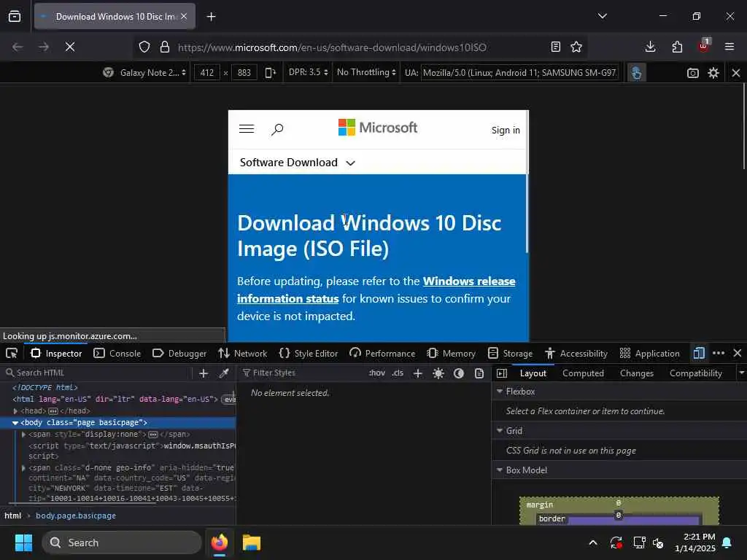This screenshot has width=747, height=560.
Task: Open responsive design mode settings
Action: click(x=713, y=73)
